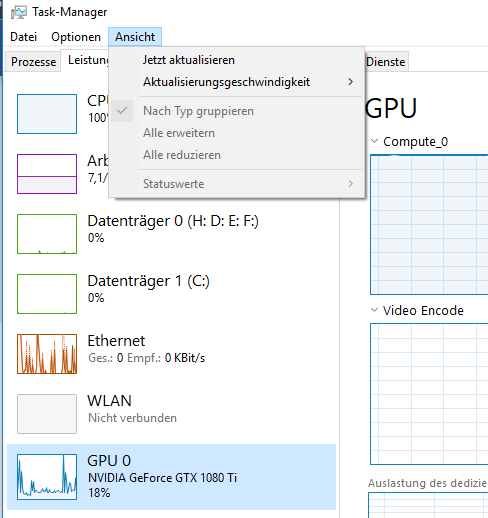Open the Compute_0 engine dropdown

375,141
